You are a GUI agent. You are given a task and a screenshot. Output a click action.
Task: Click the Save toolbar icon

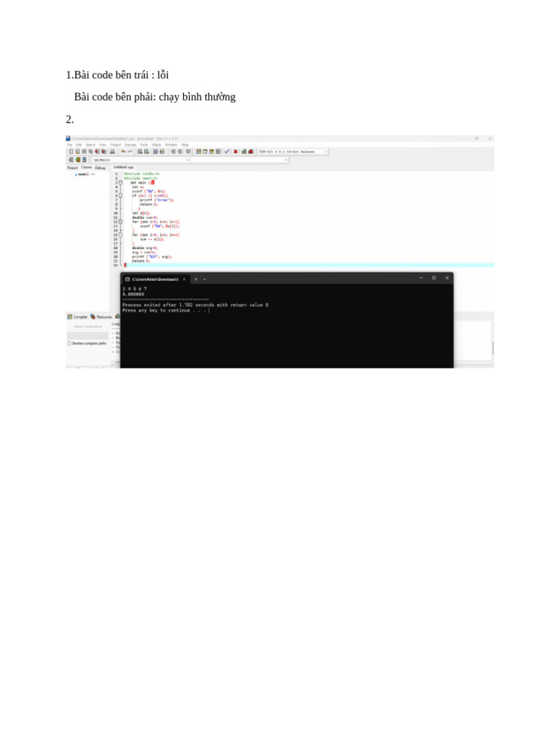pyautogui.click(x=85, y=152)
